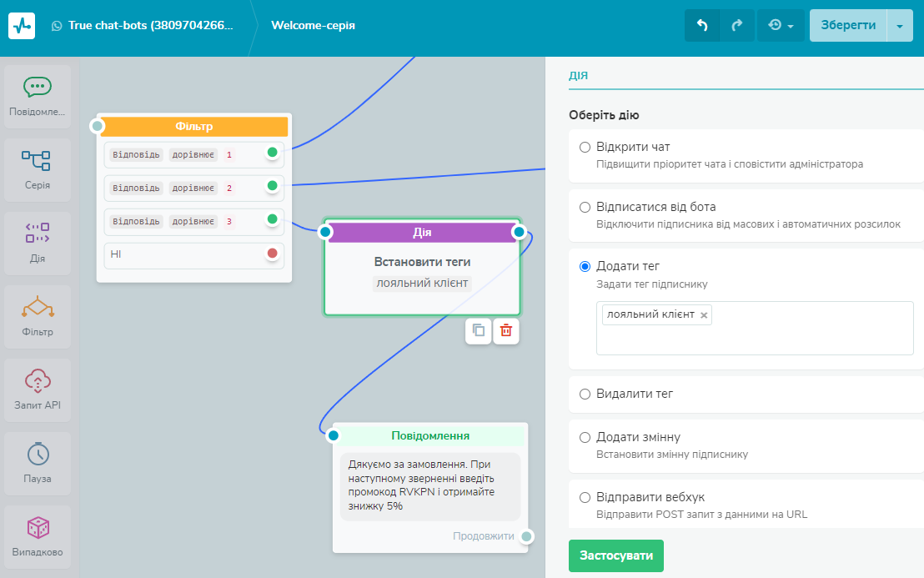Click the Дія block input connector
The image size is (924, 578).
[325, 232]
